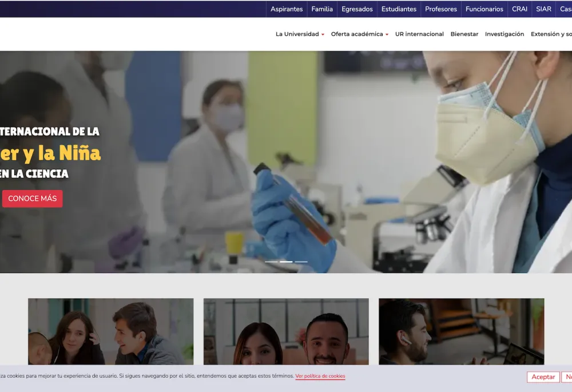Follow the Ver política de cookies link

[x=320, y=376]
